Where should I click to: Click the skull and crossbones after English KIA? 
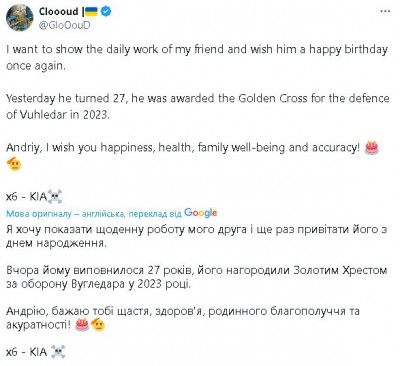[x=55, y=197]
